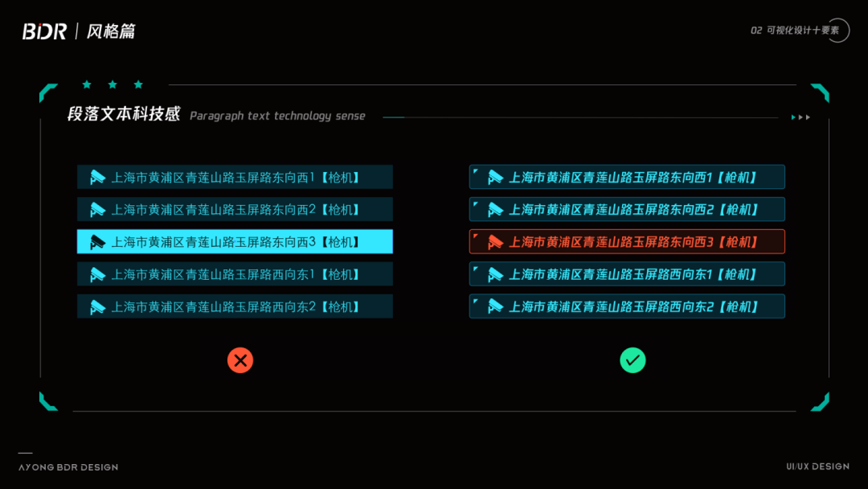Viewport: 868px width, 489px height.
Task: Click camera icon in highlighted cyan row 东向西3
Action: [x=98, y=242]
